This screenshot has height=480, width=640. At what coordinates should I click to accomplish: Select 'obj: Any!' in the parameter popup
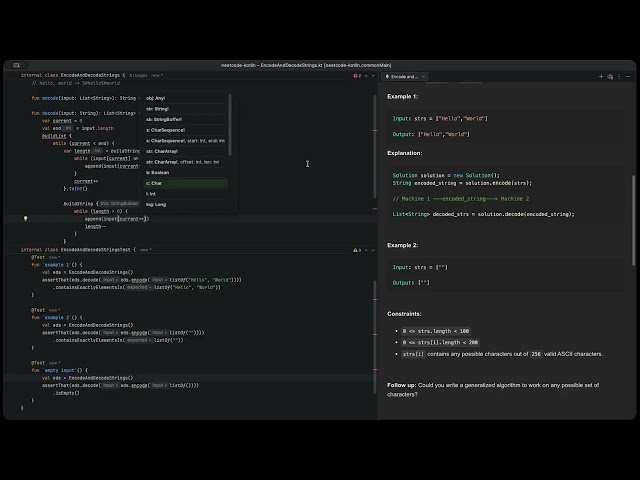185,98
